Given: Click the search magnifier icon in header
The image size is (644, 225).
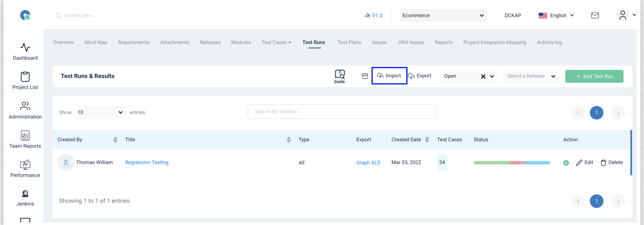Looking at the screenshot, I should click(58, 15).
